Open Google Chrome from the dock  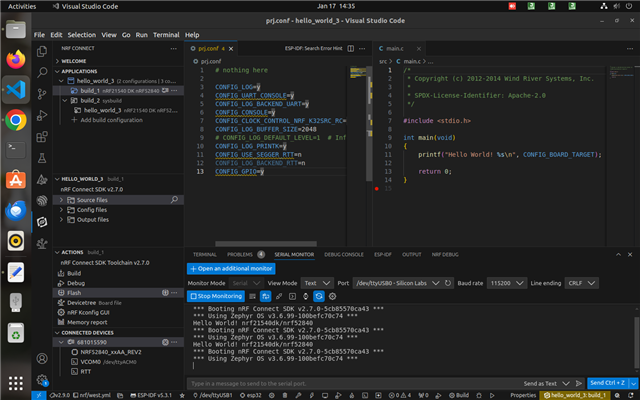(x=16, y=120)
